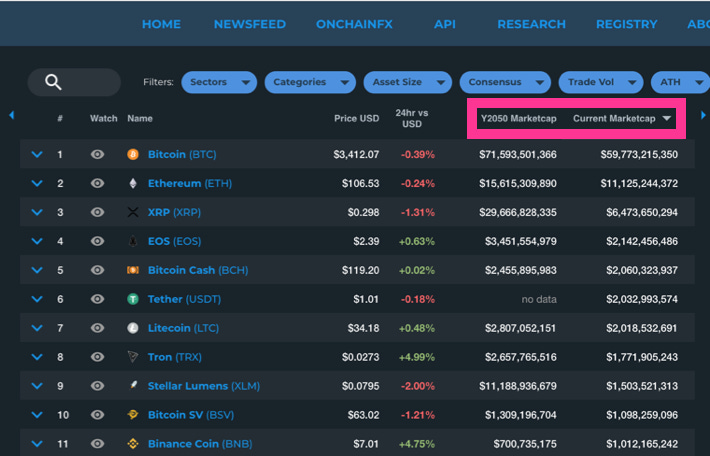Toggle watch eye for XRP

coord(97,212)
